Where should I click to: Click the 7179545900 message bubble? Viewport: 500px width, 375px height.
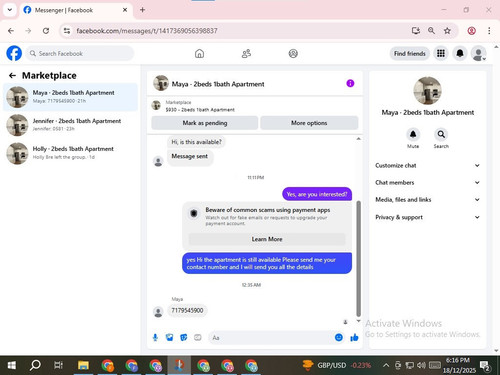[x=187, y=311]
